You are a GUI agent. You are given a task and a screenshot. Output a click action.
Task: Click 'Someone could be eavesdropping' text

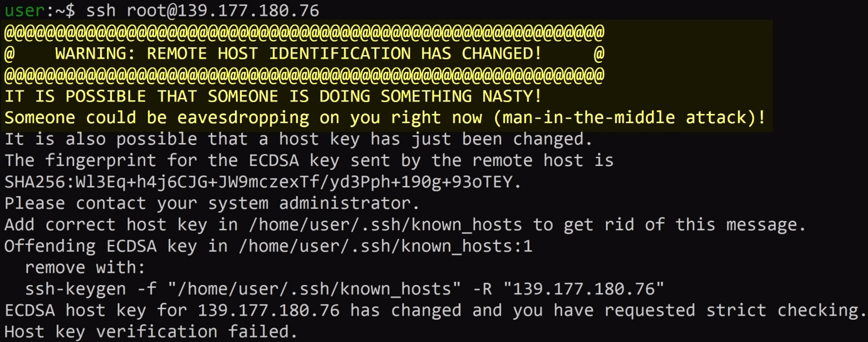(x=157, y=118)
